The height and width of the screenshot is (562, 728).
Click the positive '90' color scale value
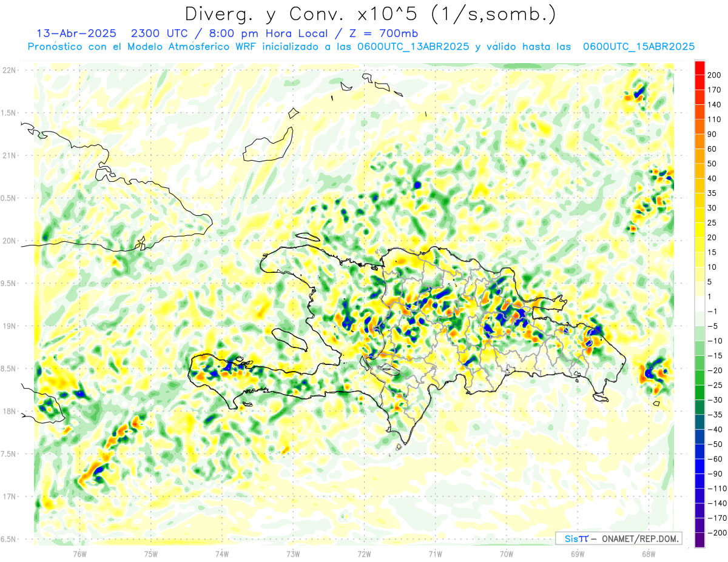(x=712, y=134)
